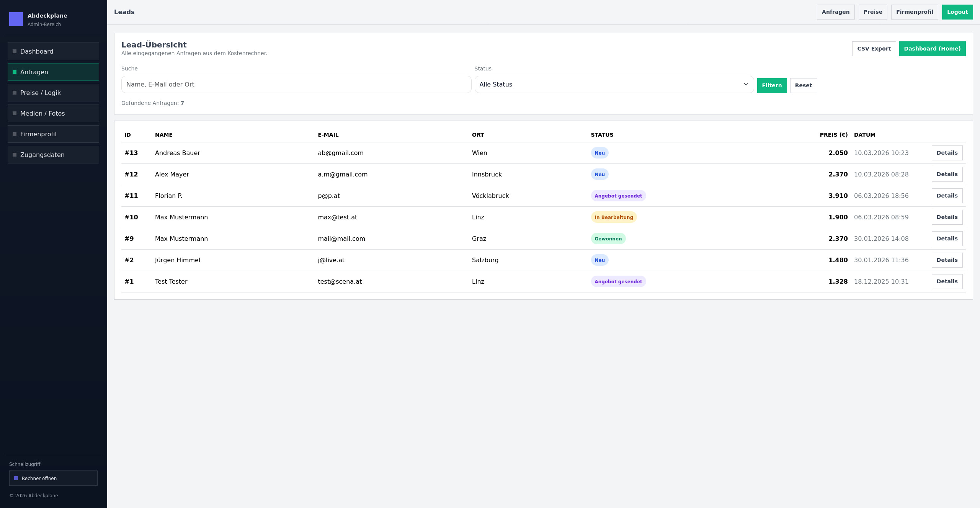Click the Reset filter button
Screen dimensions: 980x508
pos(803,85)
